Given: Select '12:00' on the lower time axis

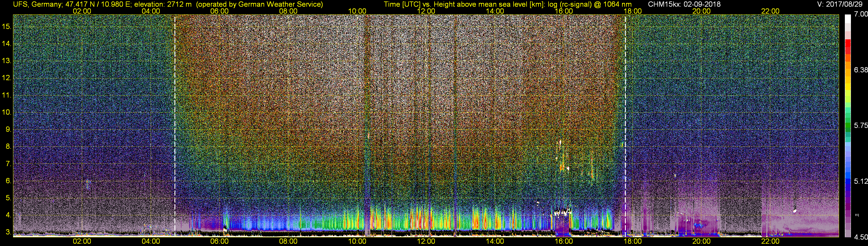Looking at the screenshot, I should 426,241.
